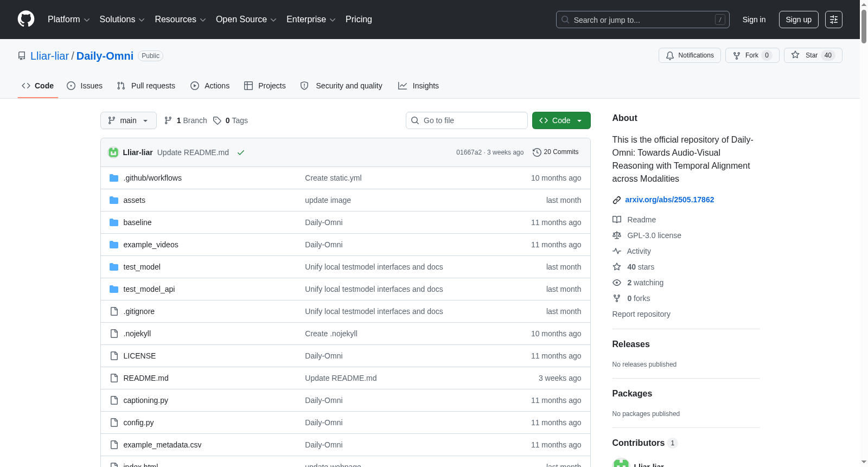868x467 pixels.
Task: Open the Daily-Omni repository name link
Action: pos(105,56)
